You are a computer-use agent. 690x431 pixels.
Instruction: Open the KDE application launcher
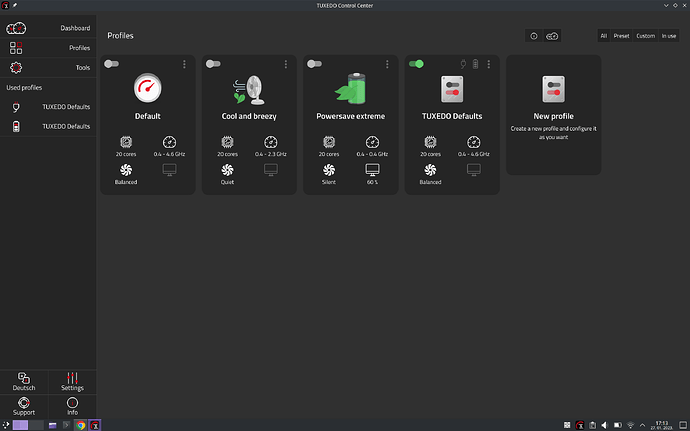(x=6, y=425)
